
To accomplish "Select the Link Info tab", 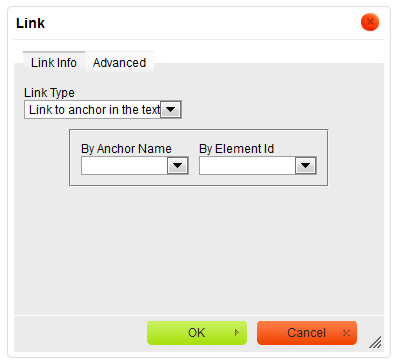I will 54,63.
